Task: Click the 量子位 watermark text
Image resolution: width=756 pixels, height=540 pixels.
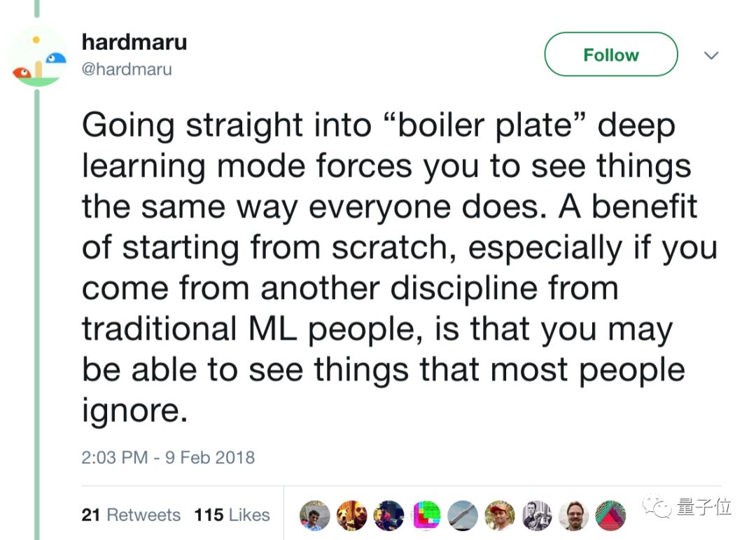Action: click(704, 508)
